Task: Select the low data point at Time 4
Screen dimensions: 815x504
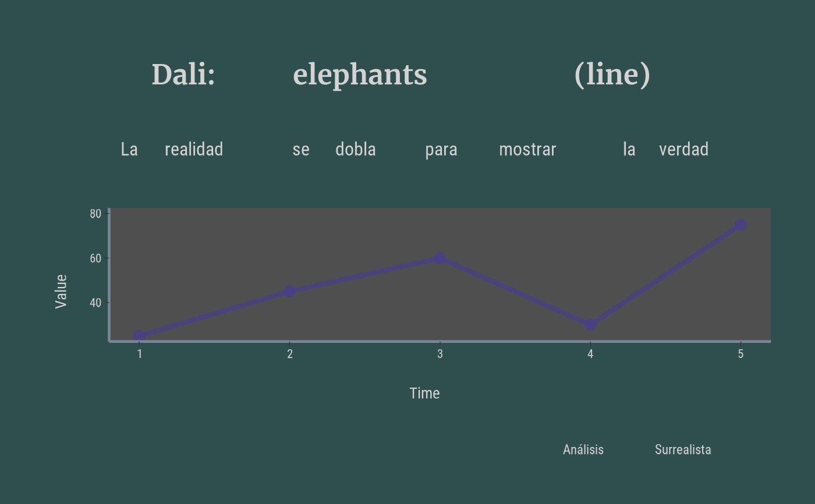Action: coord(590,325)
